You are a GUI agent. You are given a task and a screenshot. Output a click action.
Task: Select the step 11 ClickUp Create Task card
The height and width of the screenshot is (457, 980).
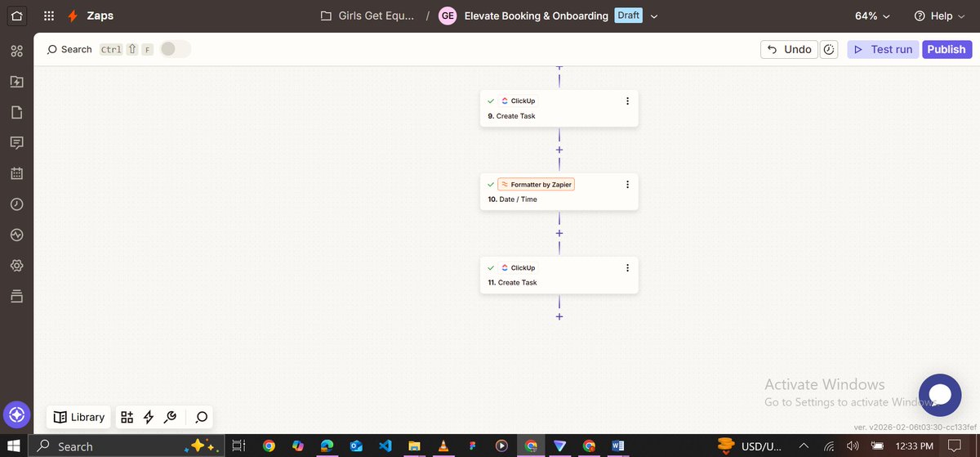click(x=559, y=276)
